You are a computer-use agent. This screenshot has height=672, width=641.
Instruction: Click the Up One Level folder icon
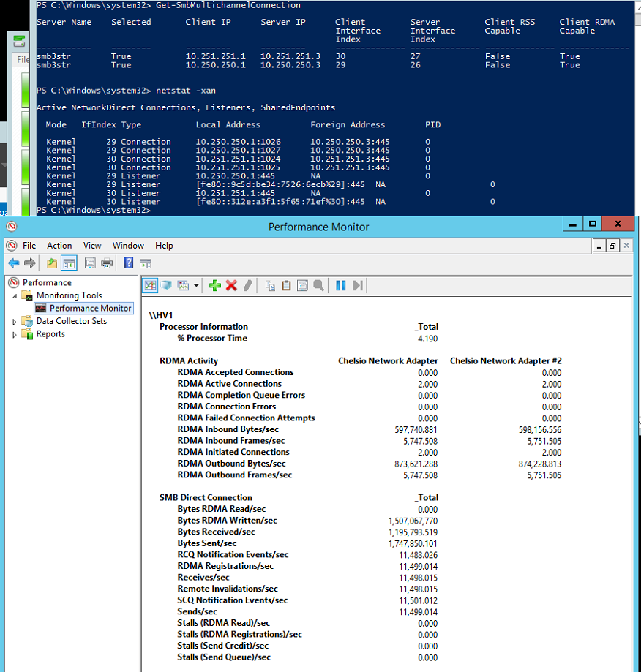click(x=52, y=263)
